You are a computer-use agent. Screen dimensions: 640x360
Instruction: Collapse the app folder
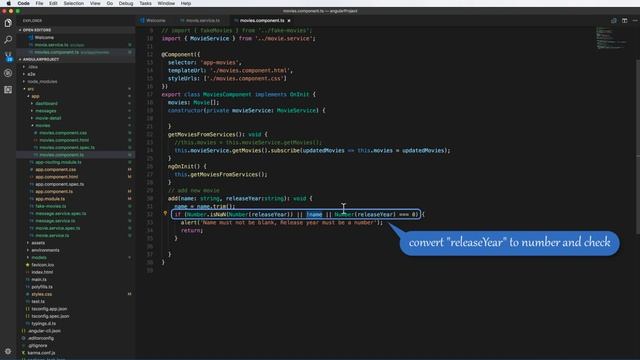point(35,96)
